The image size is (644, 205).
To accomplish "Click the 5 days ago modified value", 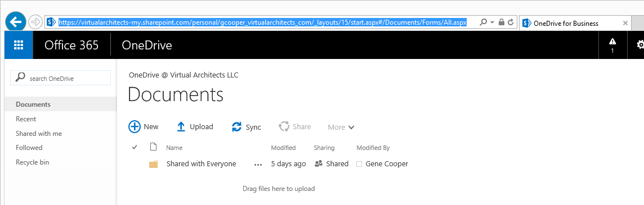I will coord(288,164).
